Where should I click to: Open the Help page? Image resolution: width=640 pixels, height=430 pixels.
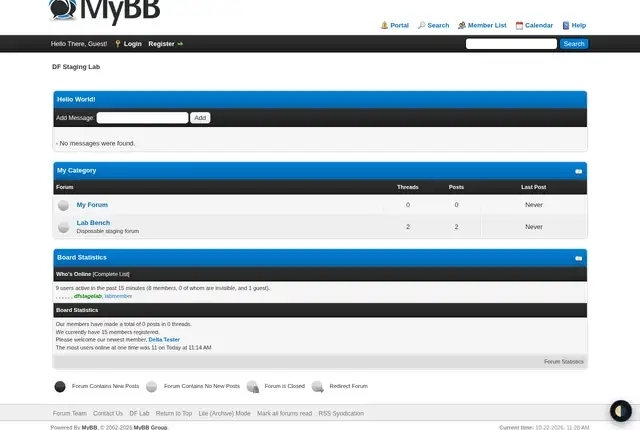pyautogui.click(x=578, y=25)
